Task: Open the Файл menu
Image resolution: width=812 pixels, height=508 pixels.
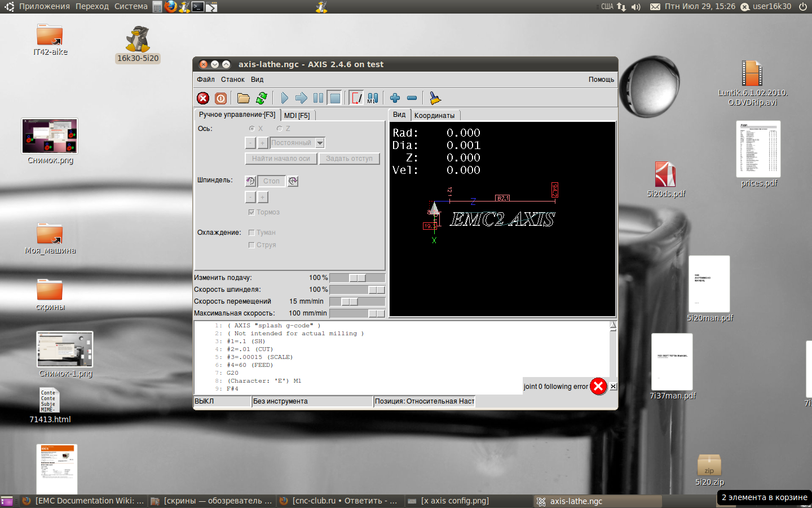Action: [x=206, y=80]
